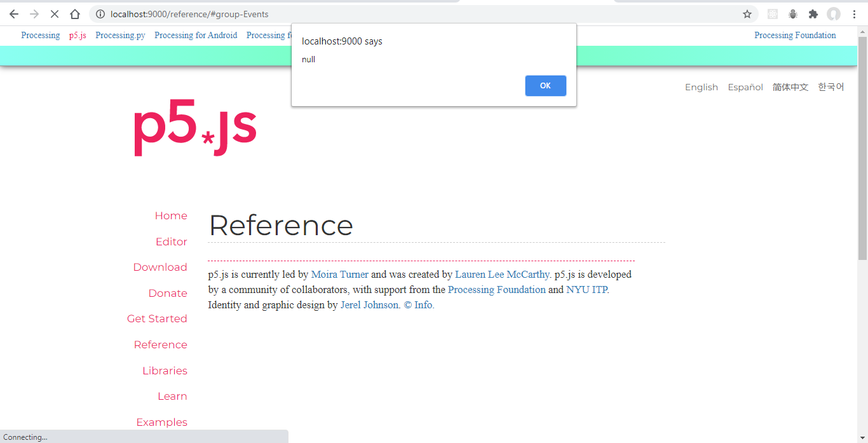This screenshot has height=443, width=868.
Task: Open the bug extension icon
Action: click(793, 14)
